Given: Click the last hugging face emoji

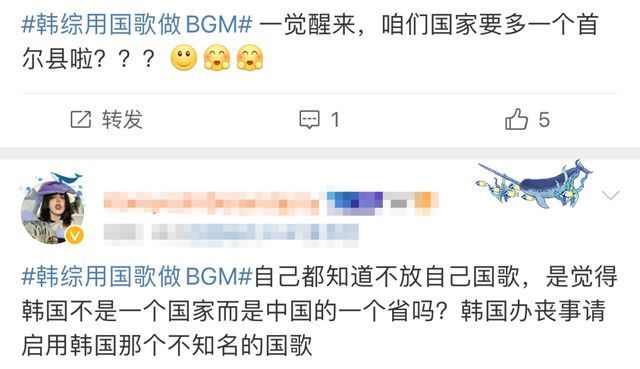Looking at the screenshot, I should coord(250,58).
